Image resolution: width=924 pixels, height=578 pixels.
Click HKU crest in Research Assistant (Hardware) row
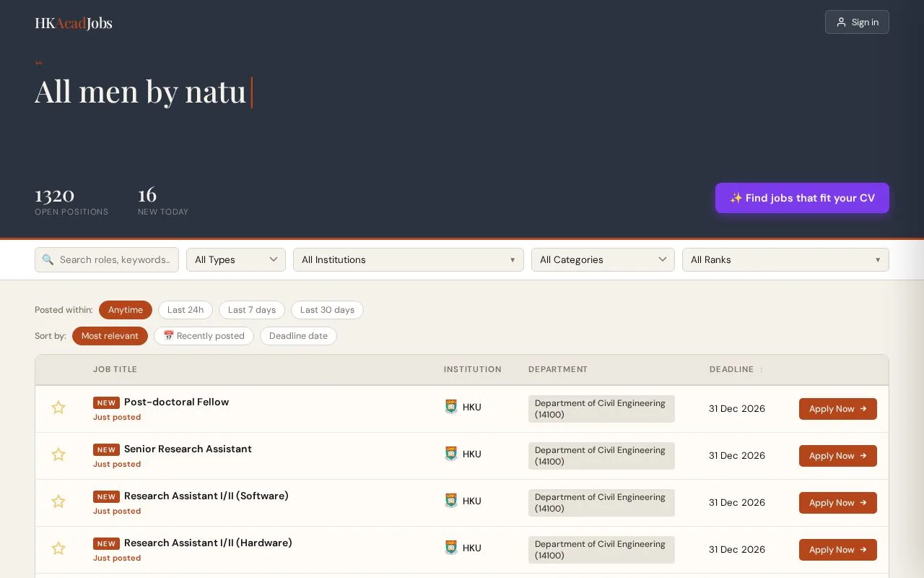451,548
